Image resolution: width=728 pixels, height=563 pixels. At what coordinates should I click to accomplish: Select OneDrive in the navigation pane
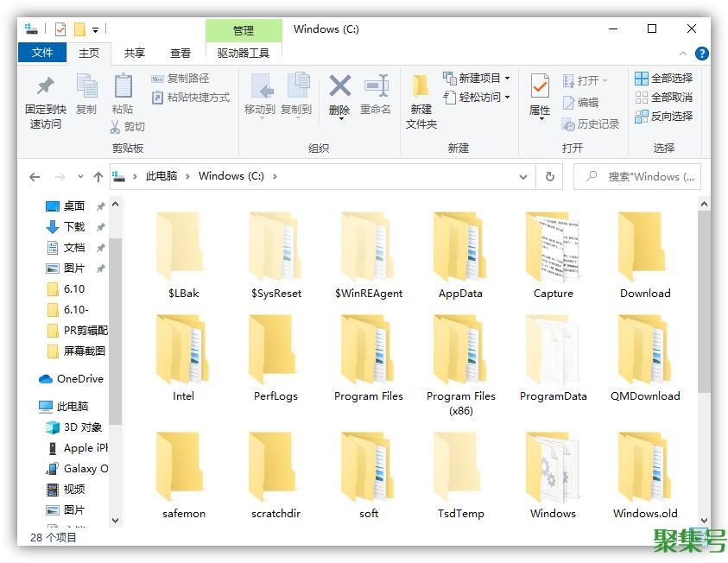(71, 379)
